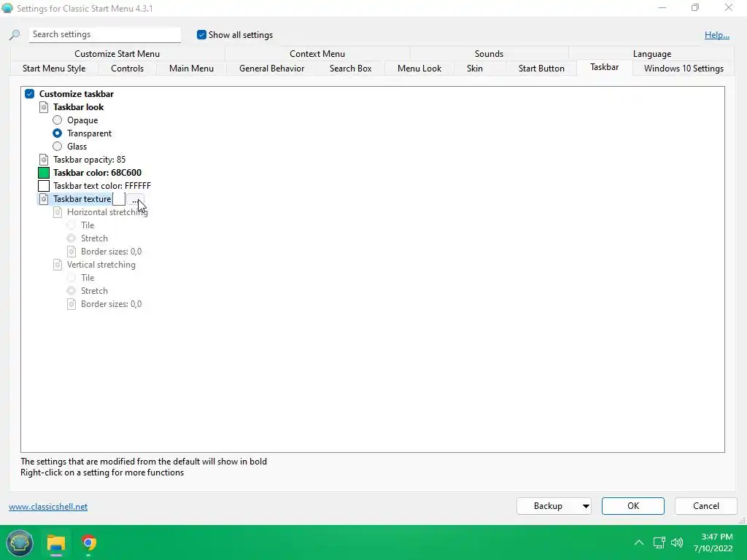Select Tile under Horizontal stretching
The image size is (747, 560).
(71, 225)
